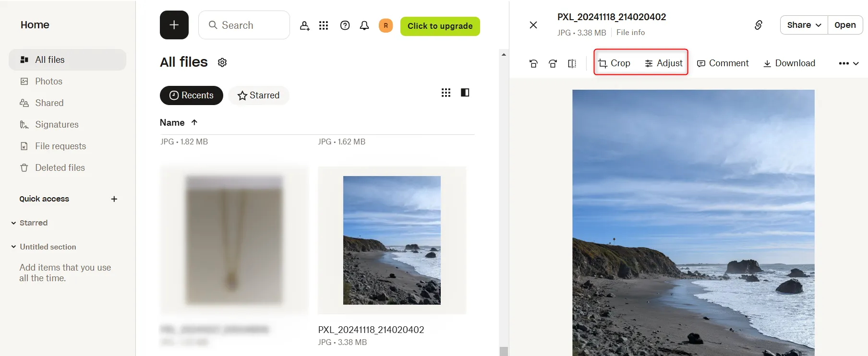The width and height of the screenshot is (868, 356).
Task: Reverse sort order with the arrow
Action: 194,122
